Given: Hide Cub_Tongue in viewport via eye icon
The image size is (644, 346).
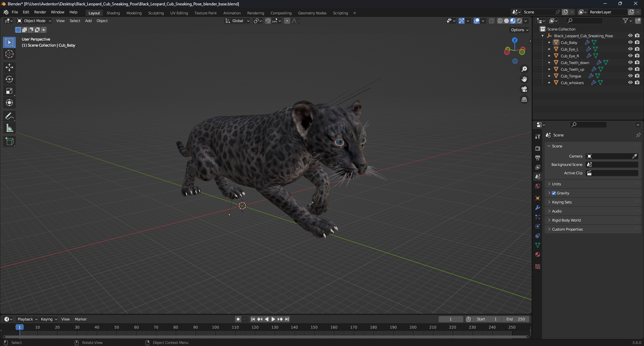Looking at the screenshot, I should 630,76.
